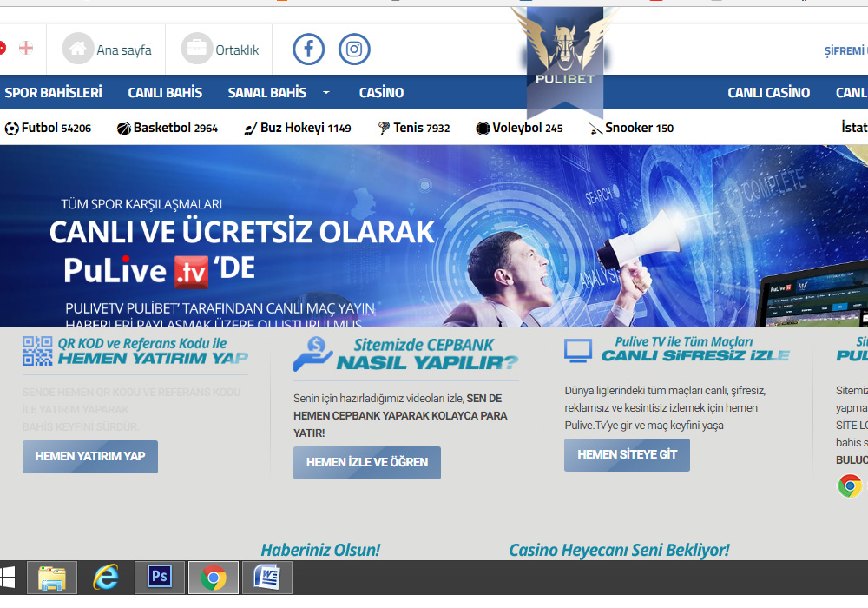Click the Ortaklık briefcase icon
This screenshot has height=608, width=868.
click(x=197, y=49)
